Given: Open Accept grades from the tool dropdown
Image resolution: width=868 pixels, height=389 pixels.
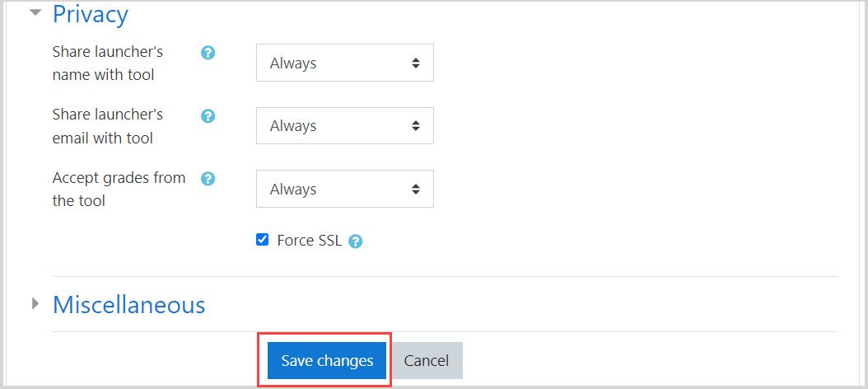Looking at the screenshot, I should click(x=344, y=190).
